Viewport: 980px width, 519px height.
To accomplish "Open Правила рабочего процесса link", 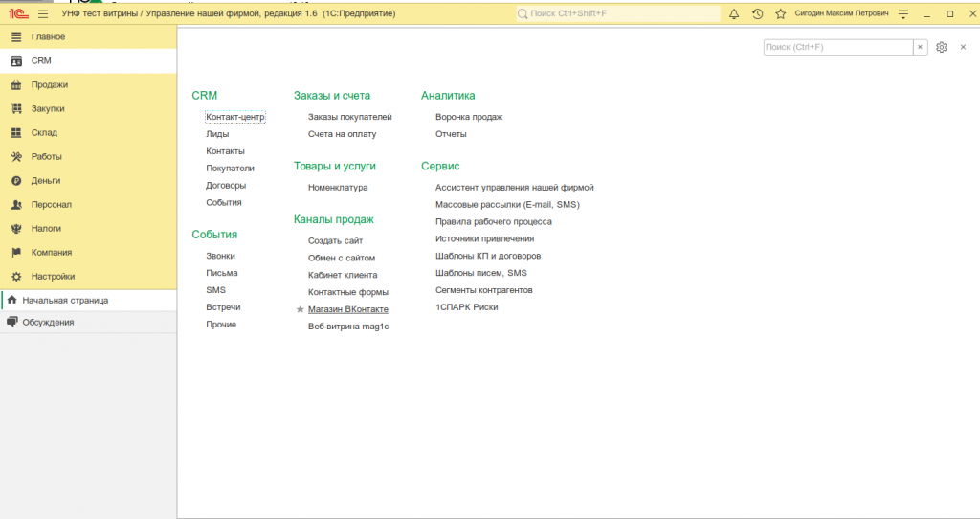I will click(494, 221).
